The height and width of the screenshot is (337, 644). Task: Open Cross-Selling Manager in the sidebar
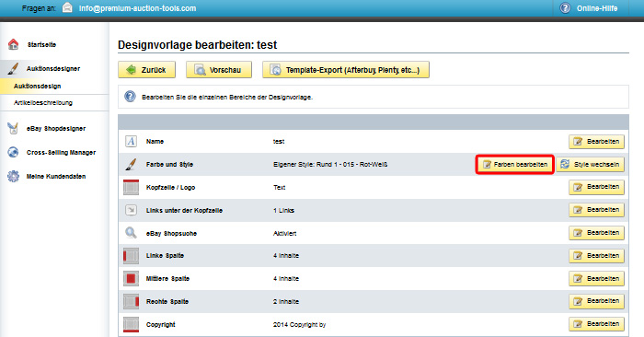pos(62,153)
